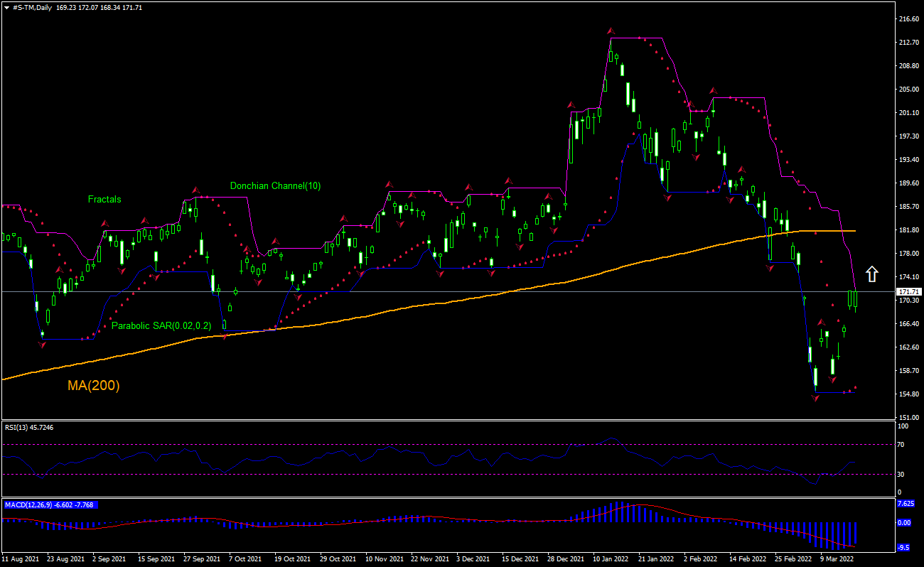This screenshot has height=567, width=924.
Task: Click the Fractals indicator label
Action: pyautogui.click(x=104, y=200)
